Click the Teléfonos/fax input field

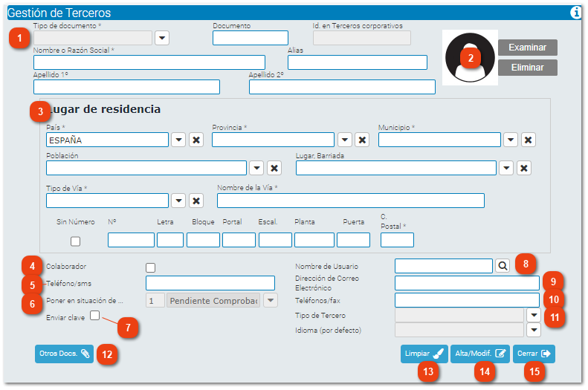point(467,300)
